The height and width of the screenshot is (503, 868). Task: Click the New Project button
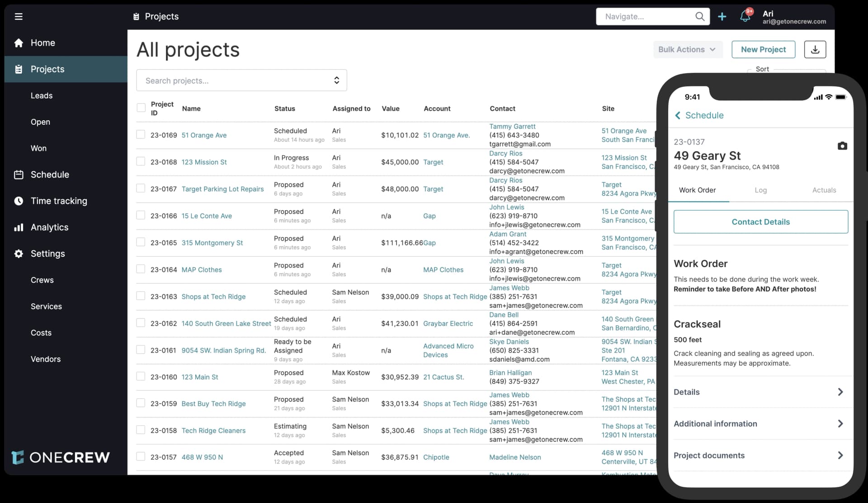763,49
